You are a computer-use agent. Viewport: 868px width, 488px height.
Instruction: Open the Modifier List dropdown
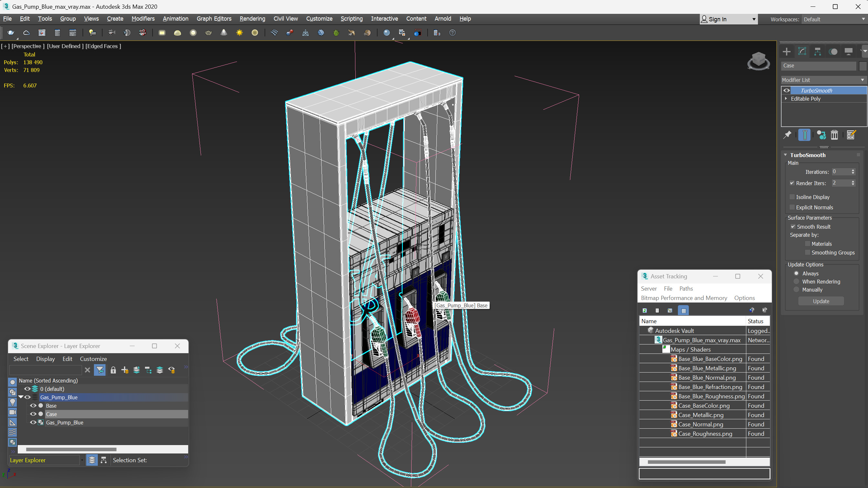click(x=823, y=80)
